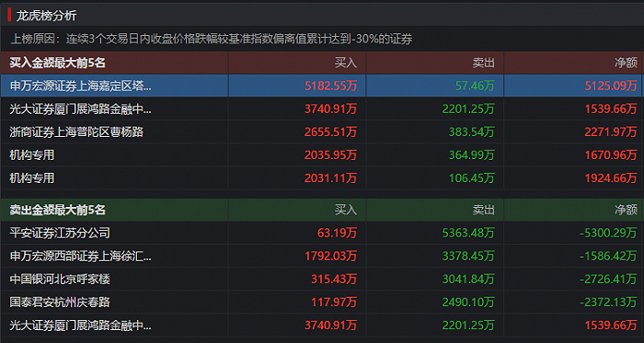Click the 1670.96万 net amount
Screen dimensions: 644x343
point(611,155)
